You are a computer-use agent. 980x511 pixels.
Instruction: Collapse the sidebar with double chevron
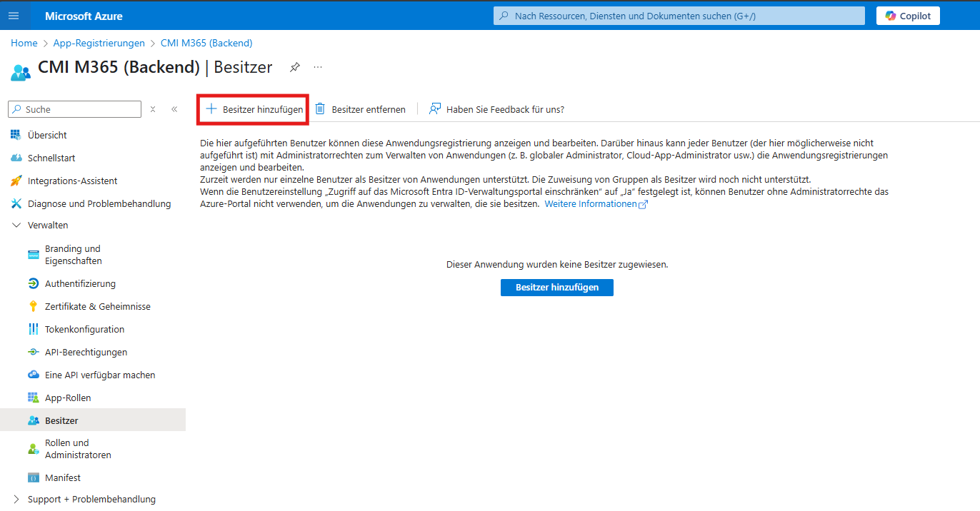[174, 109]
